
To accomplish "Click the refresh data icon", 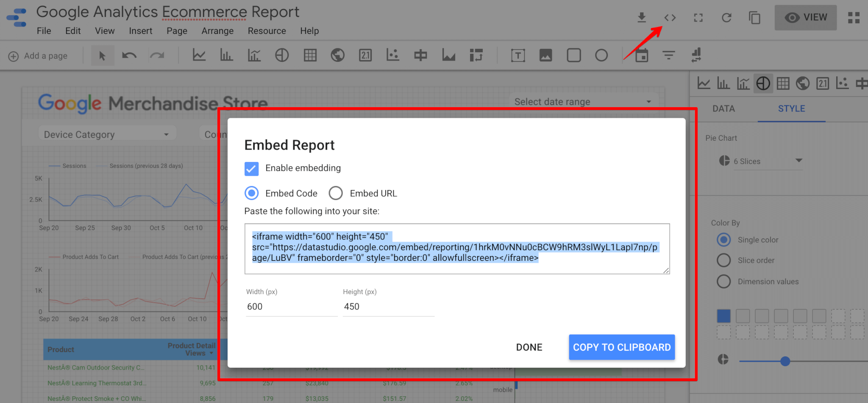I will pos(726,17).
